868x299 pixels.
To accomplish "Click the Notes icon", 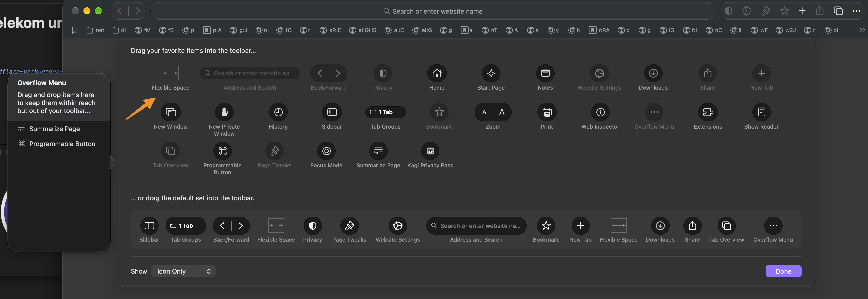I will pyautogui.click(x=545, y=73).
